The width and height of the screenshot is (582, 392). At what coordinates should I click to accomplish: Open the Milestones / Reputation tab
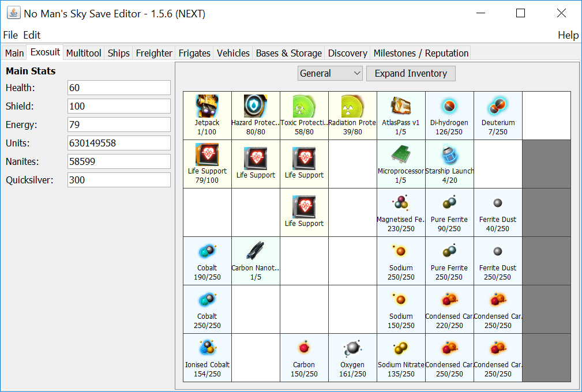click(421, 53)
